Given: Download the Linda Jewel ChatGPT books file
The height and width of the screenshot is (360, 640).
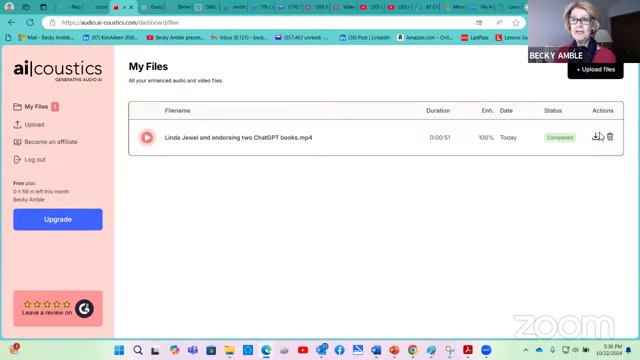Looking at the screenshot, I should (x=596, y=137).
